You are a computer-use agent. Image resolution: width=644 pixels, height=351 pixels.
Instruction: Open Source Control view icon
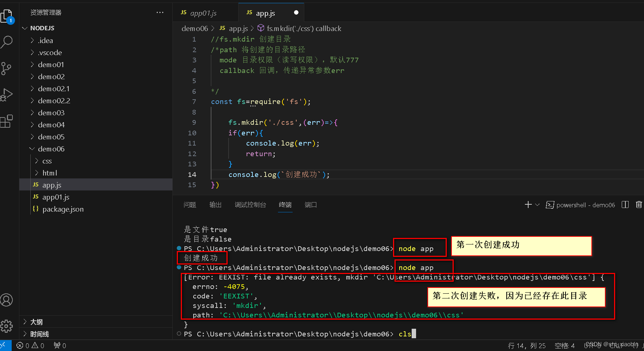pyautogui.click(x=6, y=68)
